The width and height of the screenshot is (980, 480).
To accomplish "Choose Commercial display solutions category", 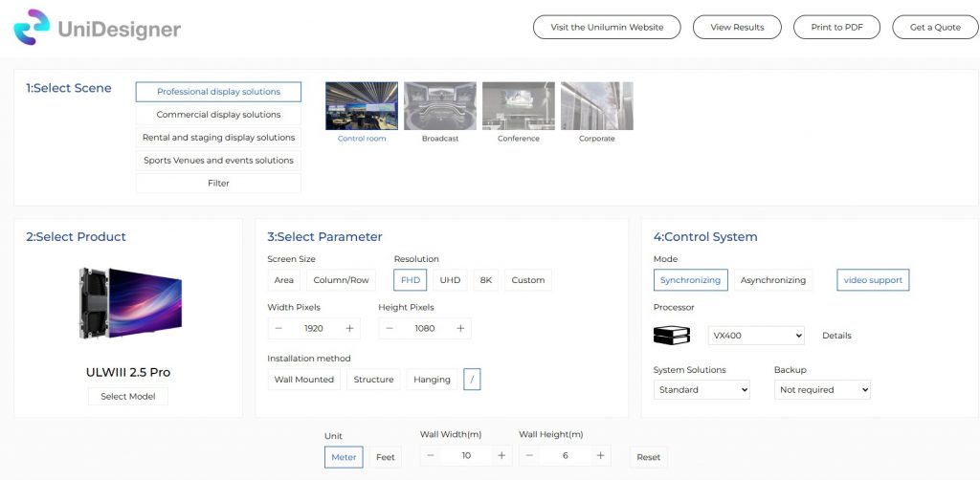I will click(x=218, y=115).
